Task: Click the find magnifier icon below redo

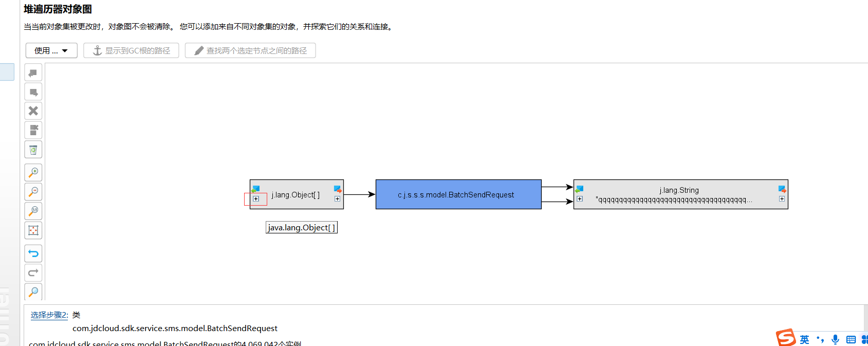Action: click(33, 292)
